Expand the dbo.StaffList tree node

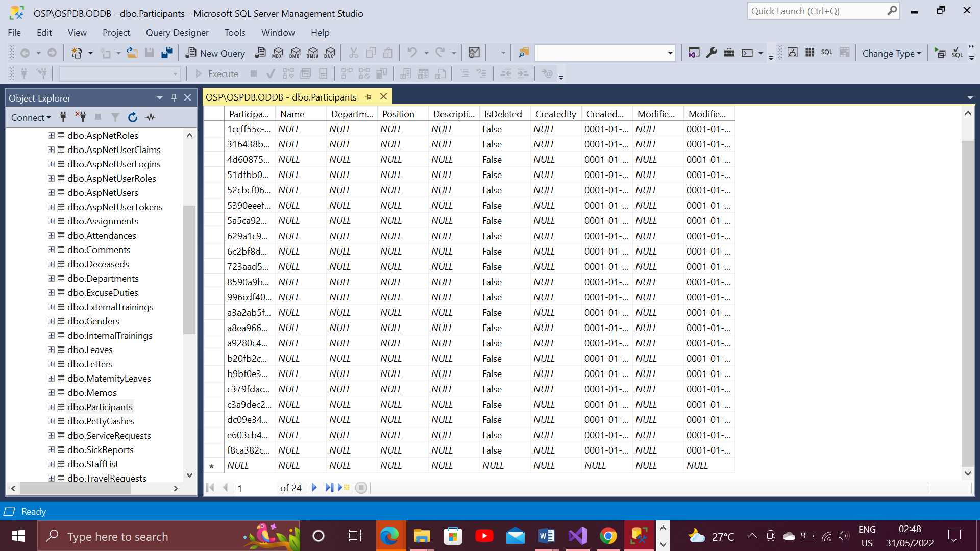coord(51,464)
